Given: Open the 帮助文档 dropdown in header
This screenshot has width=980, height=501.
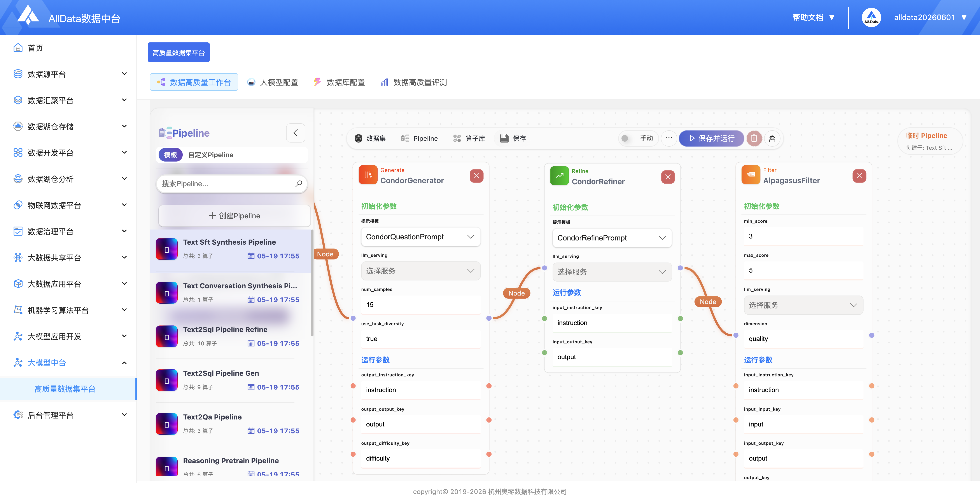Looking at the screenshot, I should [813, 17].
